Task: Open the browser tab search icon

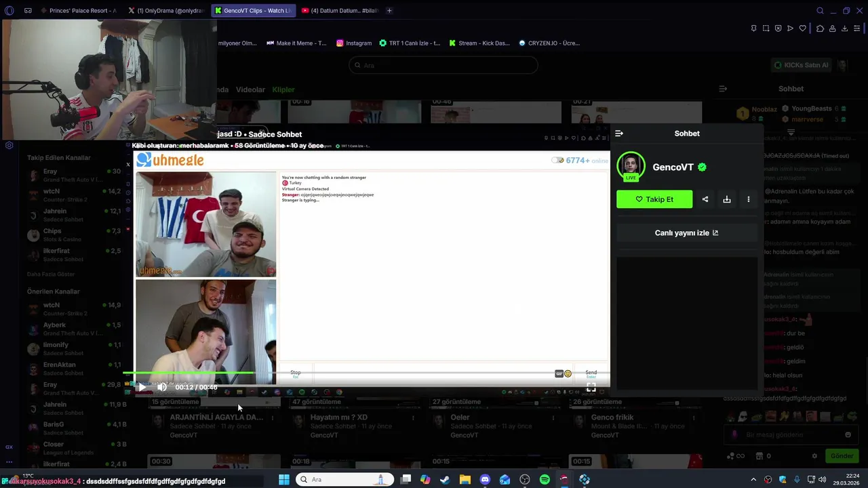Action: coord(820,11)
